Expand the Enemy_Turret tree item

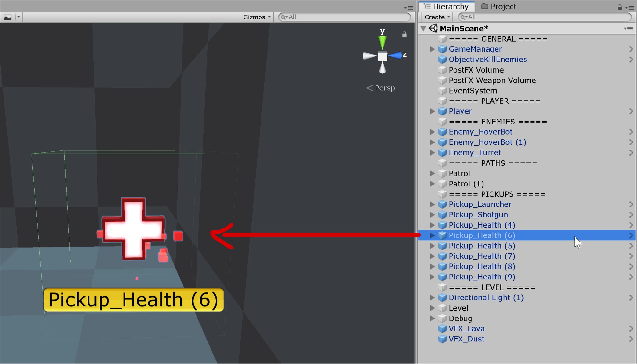tap(432, 153)
